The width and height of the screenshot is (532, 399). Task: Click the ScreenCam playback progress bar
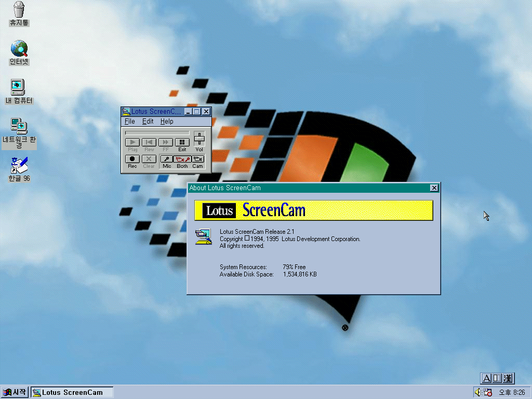point(157,133)
